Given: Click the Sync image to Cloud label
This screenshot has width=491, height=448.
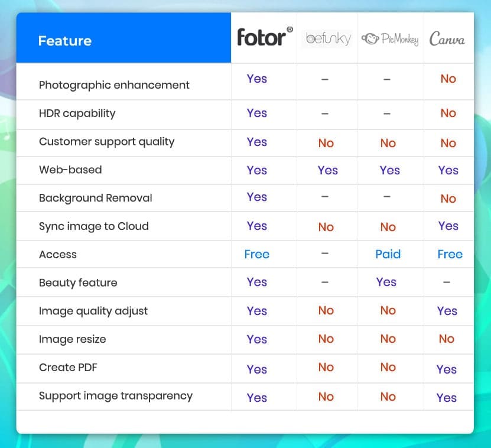Looking at the screenshot, I should coord(93,226).
